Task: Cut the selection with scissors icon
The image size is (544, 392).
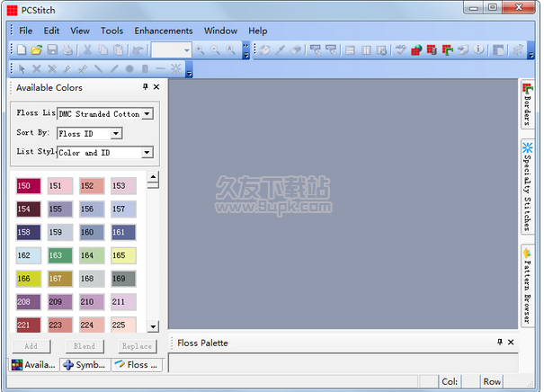Action: click(87, 50)
